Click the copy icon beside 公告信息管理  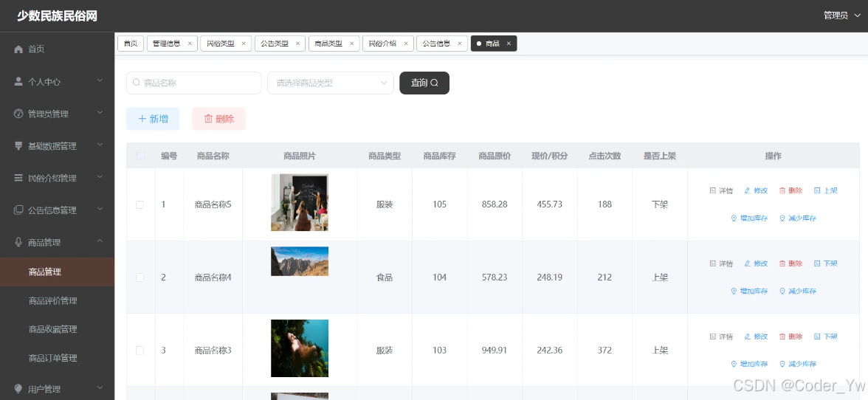point(18,210)
